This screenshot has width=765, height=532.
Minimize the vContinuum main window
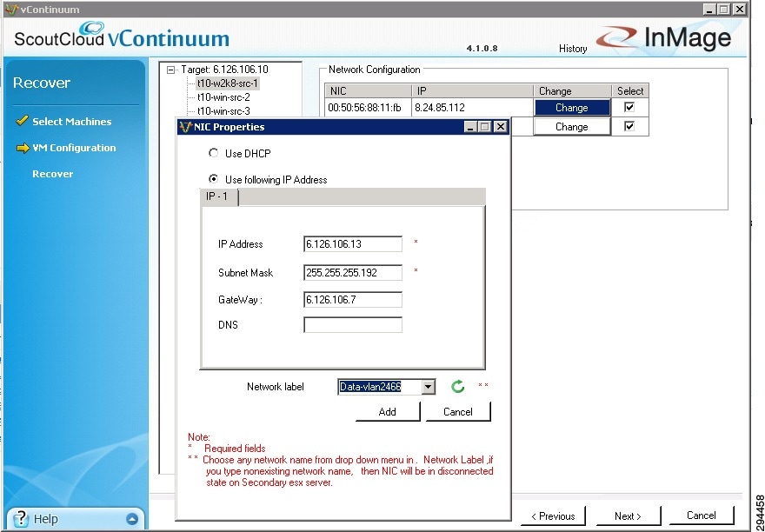[x=709, y=10]
